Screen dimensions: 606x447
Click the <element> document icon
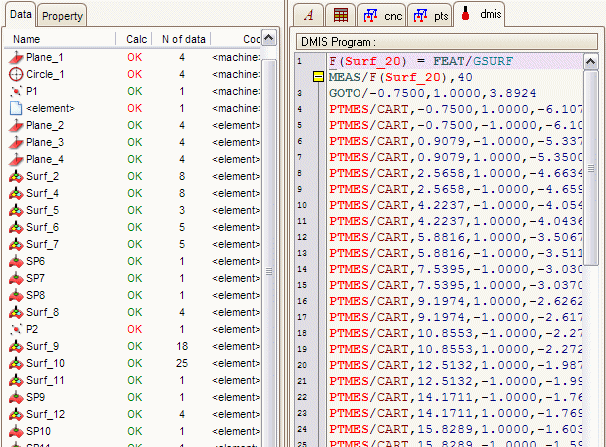pos(15,107)
